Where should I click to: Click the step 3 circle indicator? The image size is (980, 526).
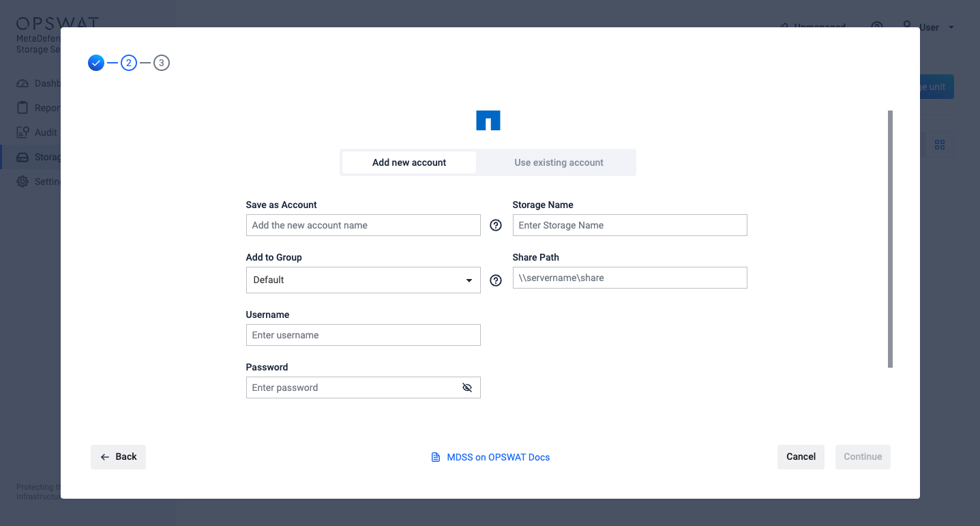(x=162, y=63)
